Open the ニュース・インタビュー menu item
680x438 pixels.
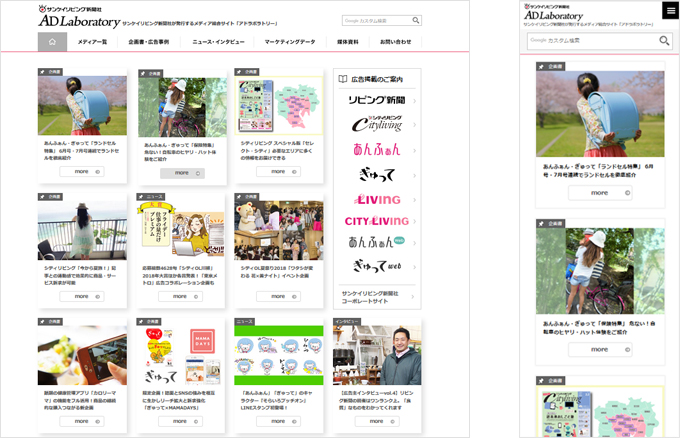pyautogui.click(x=218, y=42)
